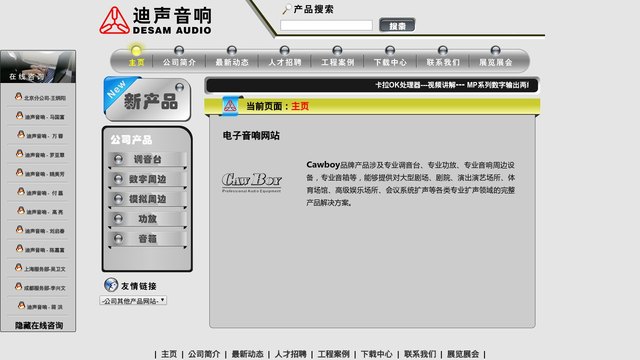Click the QQ penguin icon for 成都服务部
This screenshot has height=360, width=640.
click(x=18, y=287)
